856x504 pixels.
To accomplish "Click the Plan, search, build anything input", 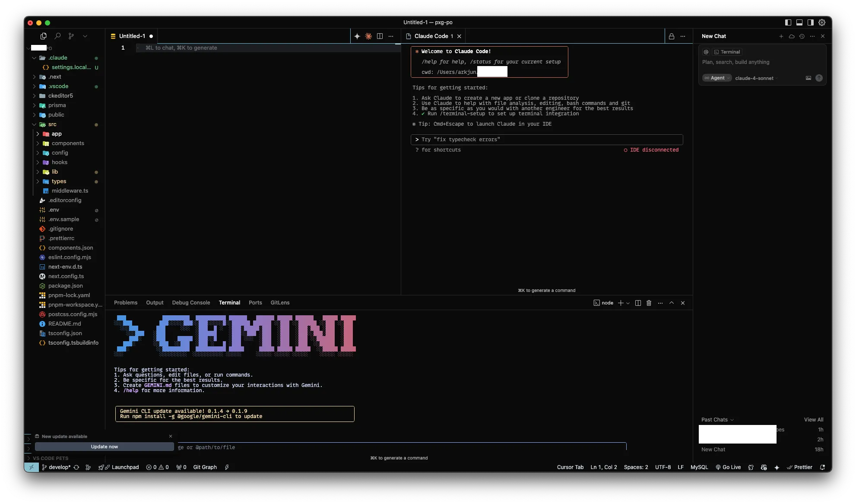I will point(762,62).
